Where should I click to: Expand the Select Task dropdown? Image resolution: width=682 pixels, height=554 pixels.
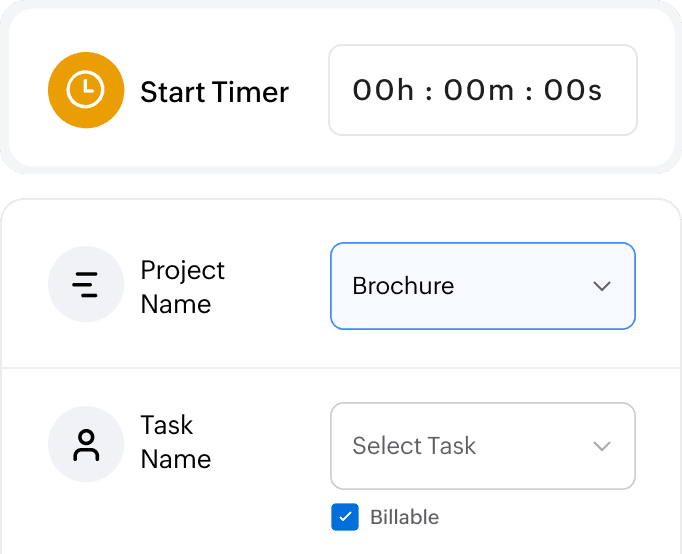pyautogui.click(x=482, y=446)
